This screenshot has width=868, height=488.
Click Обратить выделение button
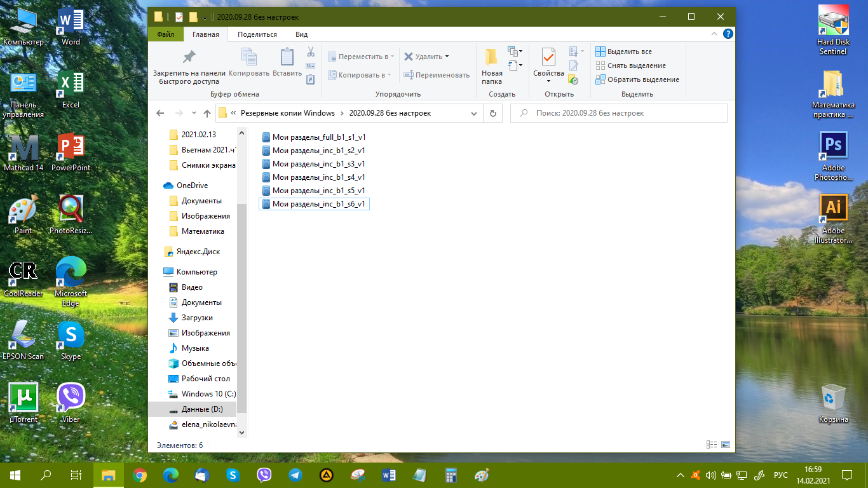pyautogui.click(x=637, y=79)
